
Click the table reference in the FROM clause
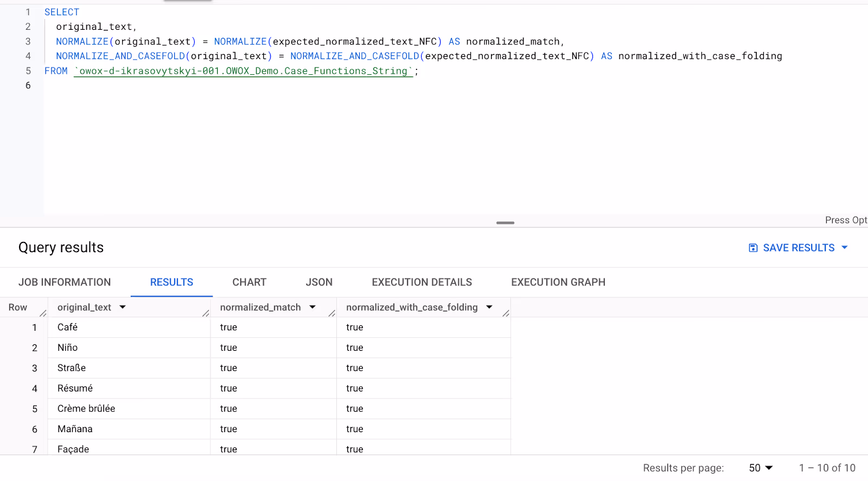coord(244,71)
